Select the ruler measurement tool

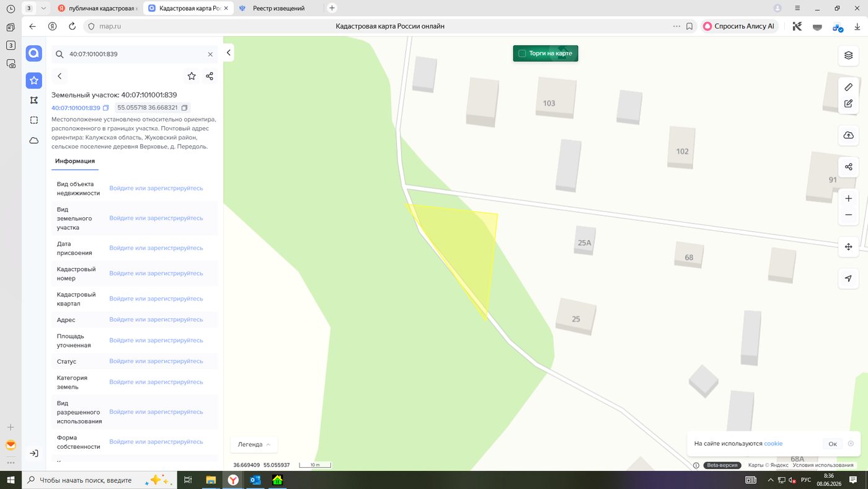pos(848,87)
